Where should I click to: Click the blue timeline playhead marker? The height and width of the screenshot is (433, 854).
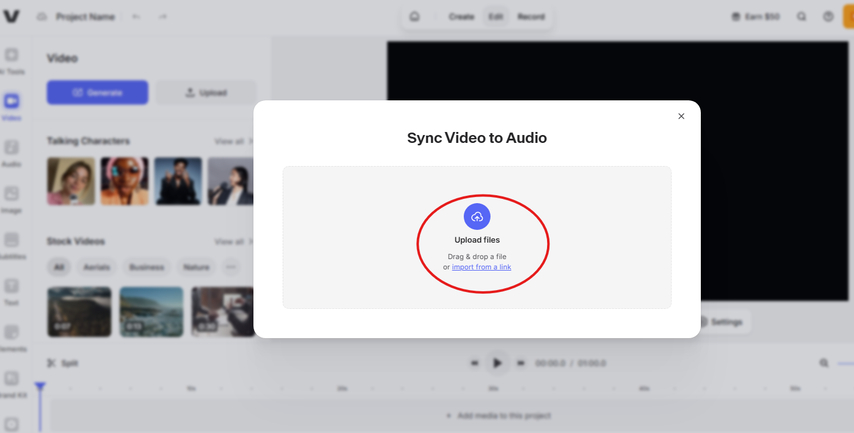coord(40,387)
